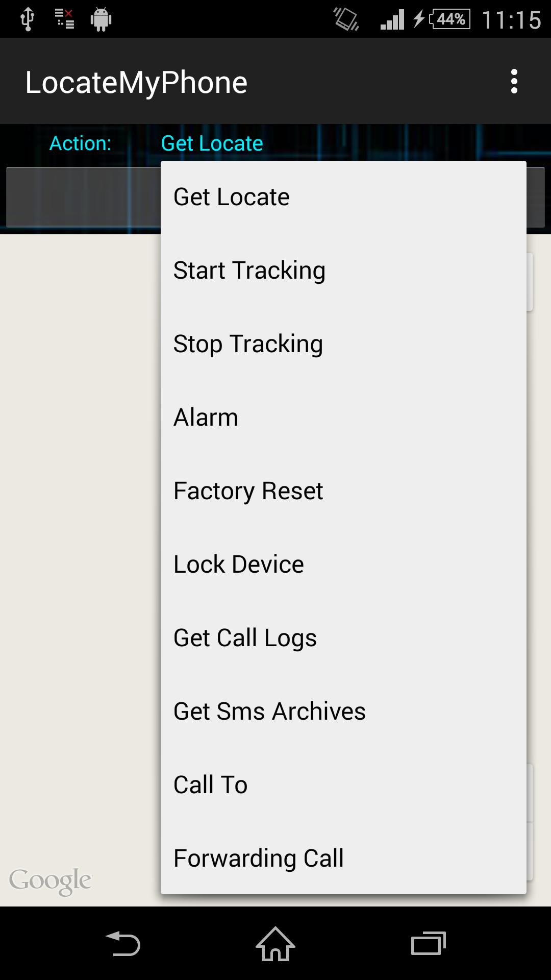Tap the Android debug notification icon
The image size is (551, 980).
(101, 20)
